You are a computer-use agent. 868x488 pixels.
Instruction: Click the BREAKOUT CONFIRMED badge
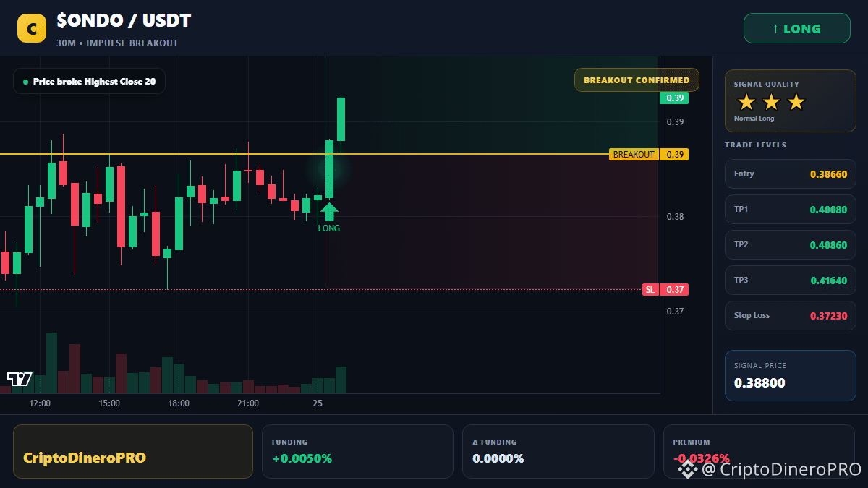point(637,80)
